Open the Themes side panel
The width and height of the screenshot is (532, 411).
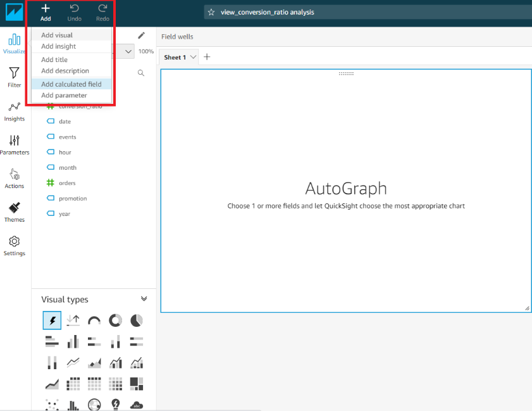[x=15, y=212]
